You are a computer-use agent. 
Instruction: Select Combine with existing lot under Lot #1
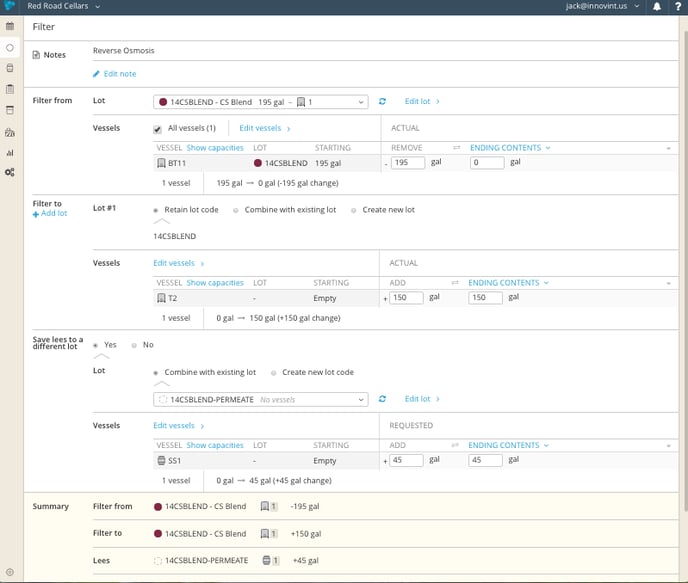236,211
